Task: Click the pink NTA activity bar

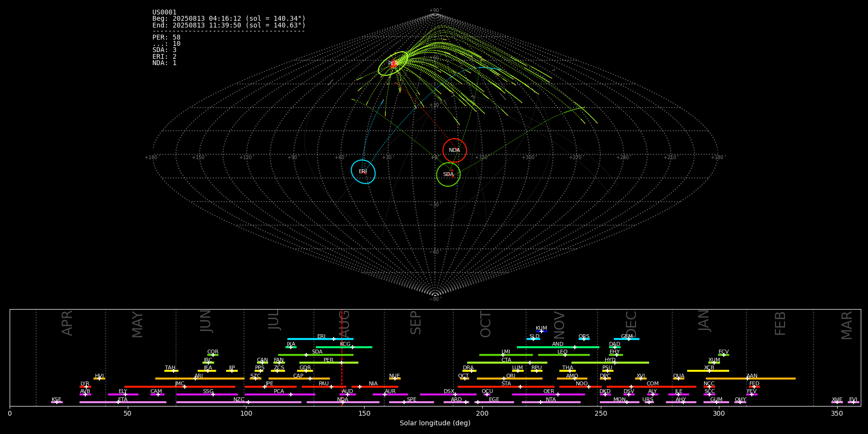Action: point(551,402)
